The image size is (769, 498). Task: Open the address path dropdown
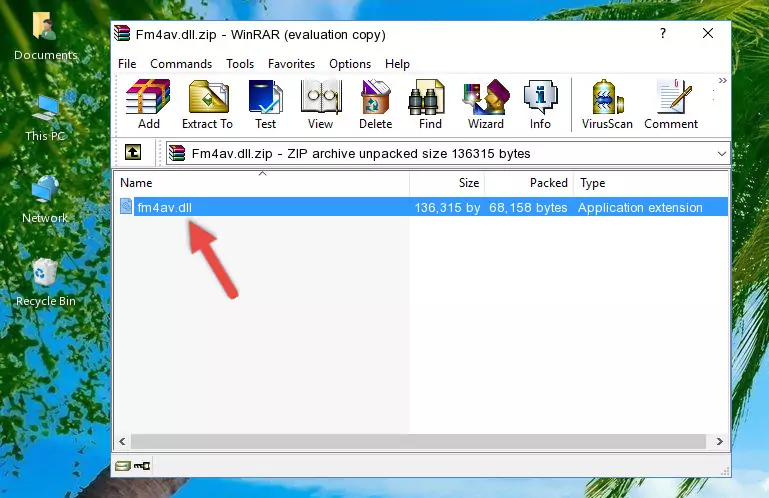721,154
